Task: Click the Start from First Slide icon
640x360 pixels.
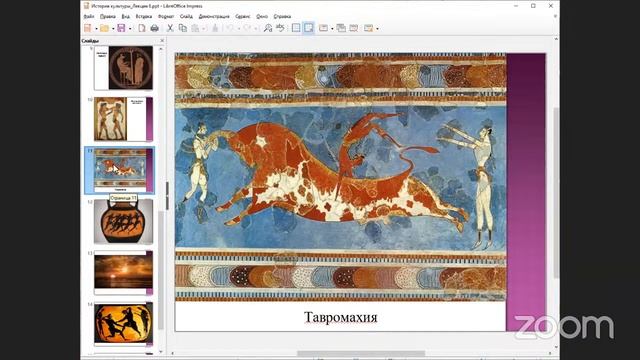Action: coord(353,28)
